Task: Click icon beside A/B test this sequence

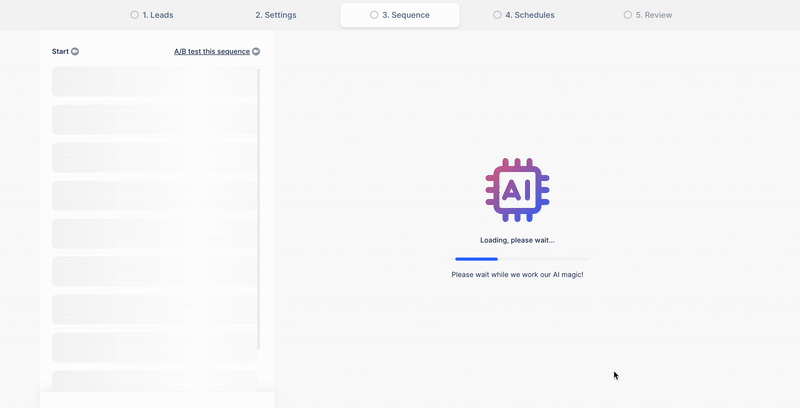Action: [x=256, y=51]
